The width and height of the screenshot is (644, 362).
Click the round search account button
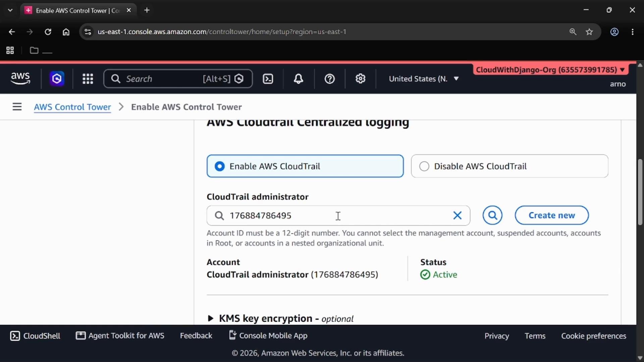click(492, 215)
